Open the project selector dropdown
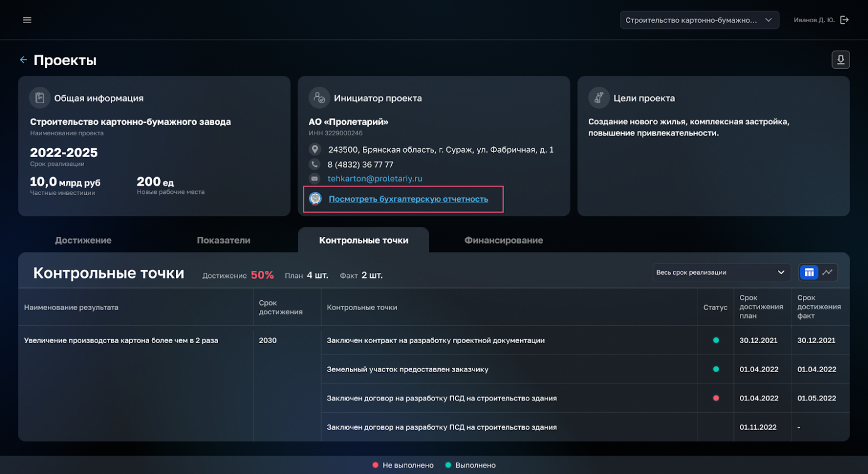 699,20
